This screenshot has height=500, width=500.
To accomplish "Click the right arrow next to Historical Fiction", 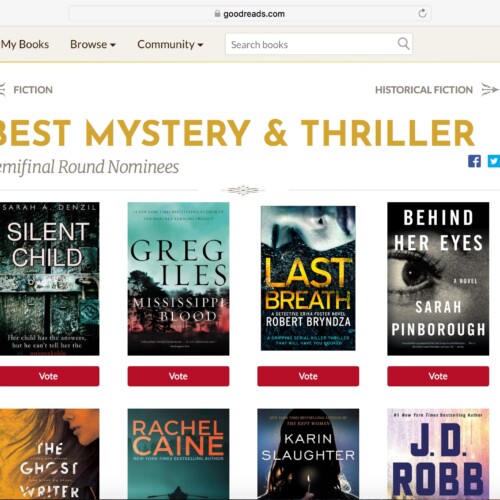I will pyautogui.click(x=490, y=89).
